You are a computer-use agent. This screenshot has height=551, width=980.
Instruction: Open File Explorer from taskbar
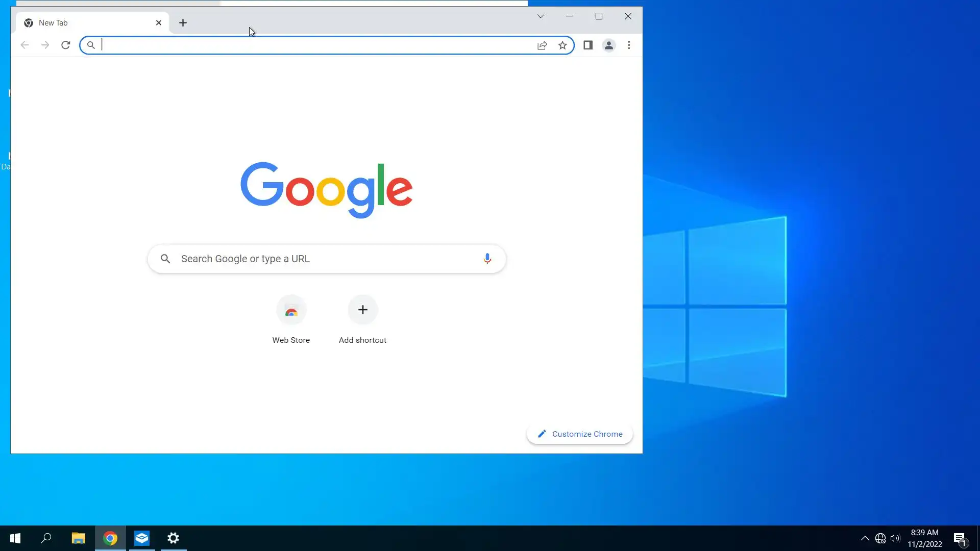(x=78, y=538)
